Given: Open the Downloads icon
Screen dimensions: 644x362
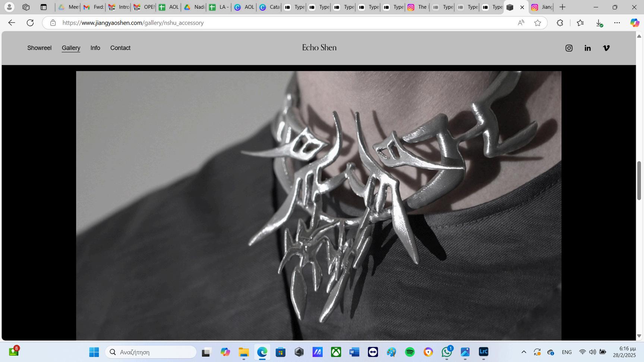Looking at the screenshot, I should click(x=599, y=23).
